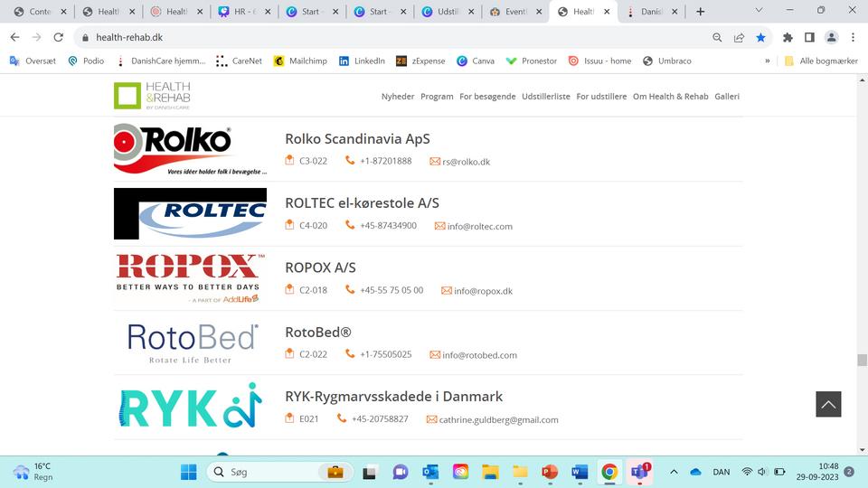
Task: Open Nyheder menu item
Action: (398, 97)
